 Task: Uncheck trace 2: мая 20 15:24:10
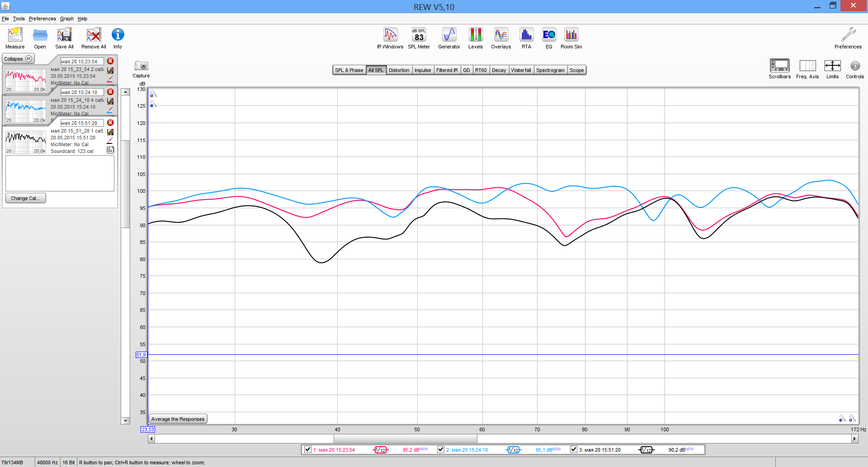tap(441, 449)
